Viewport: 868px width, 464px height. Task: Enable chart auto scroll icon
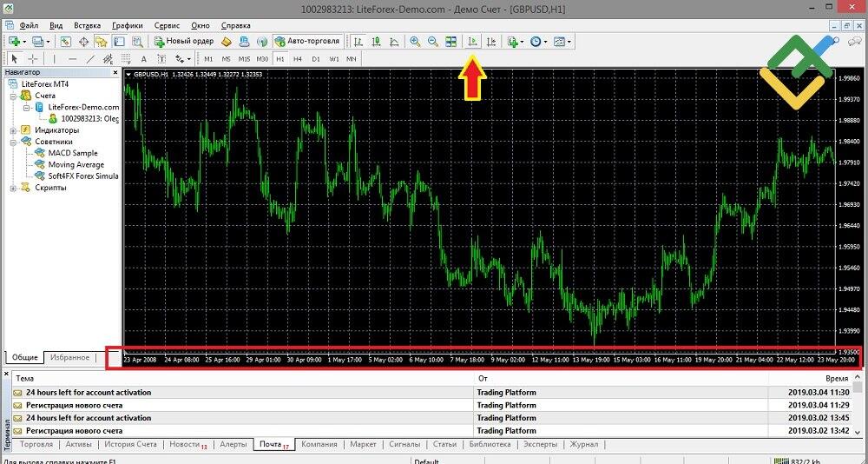[473, 42]
